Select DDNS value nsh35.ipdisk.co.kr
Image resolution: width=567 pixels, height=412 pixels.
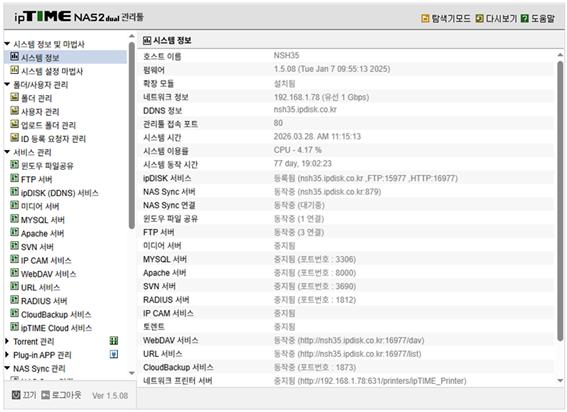pyautogui.click(x=305, y=109)
